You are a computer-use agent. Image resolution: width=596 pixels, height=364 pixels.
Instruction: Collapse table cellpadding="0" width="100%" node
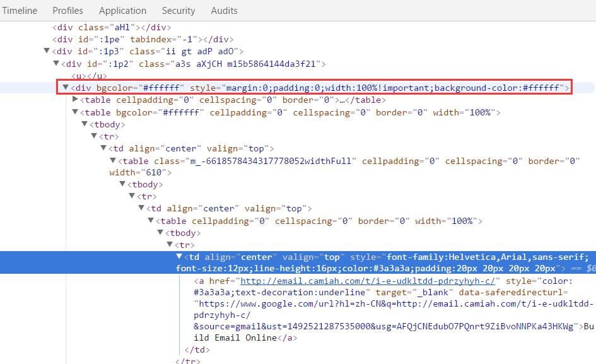pos(151,220)
